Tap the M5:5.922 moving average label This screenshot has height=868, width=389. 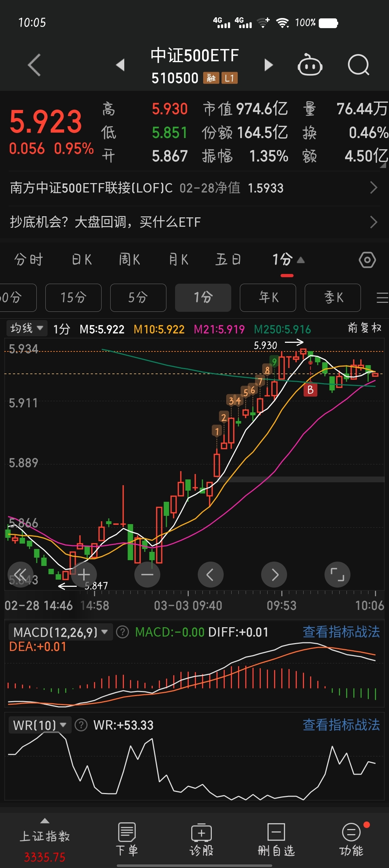[102, 329]
